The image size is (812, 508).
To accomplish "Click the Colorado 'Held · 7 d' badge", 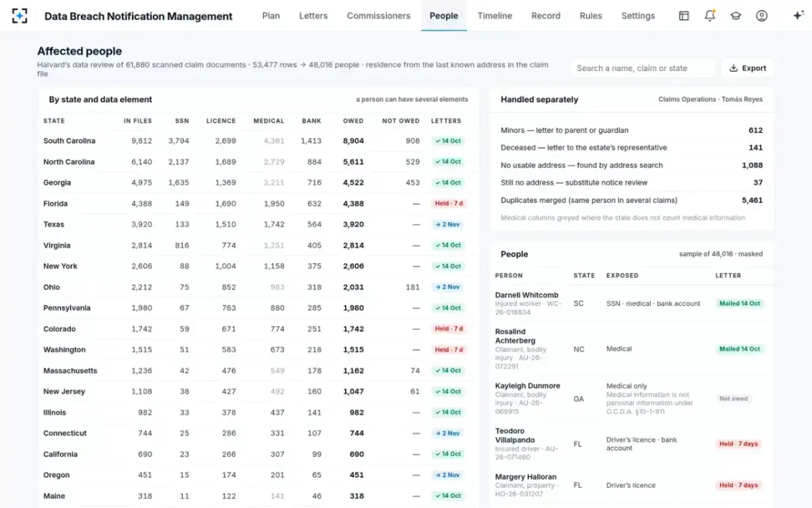I will 449,329.
